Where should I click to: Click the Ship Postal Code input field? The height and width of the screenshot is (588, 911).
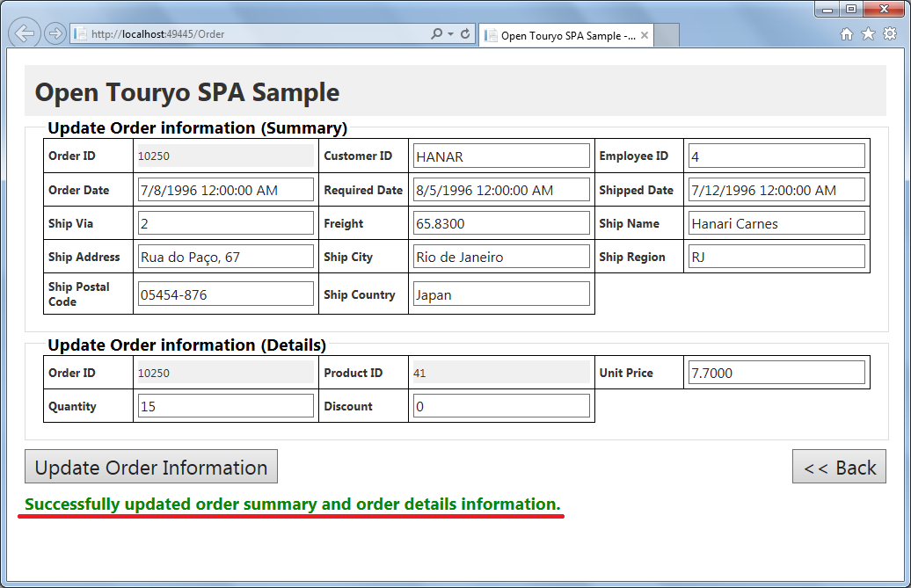tap(226, 294)
